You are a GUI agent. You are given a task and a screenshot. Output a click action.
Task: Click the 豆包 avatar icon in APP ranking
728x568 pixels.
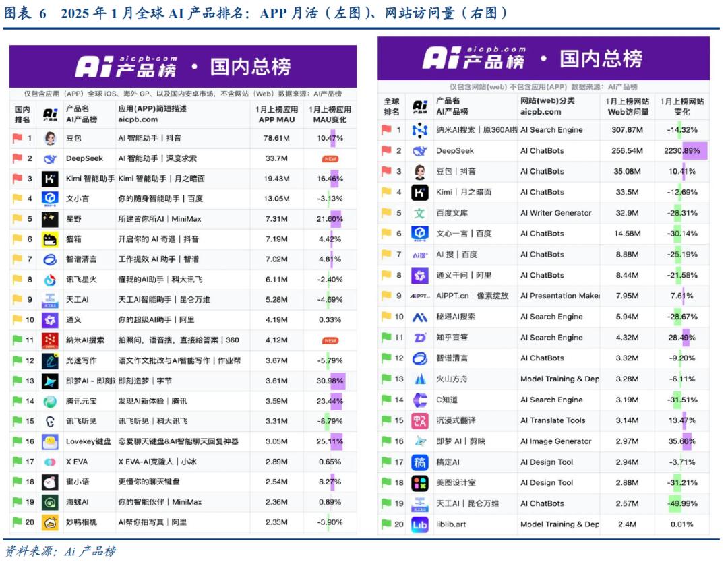[50, 138]
